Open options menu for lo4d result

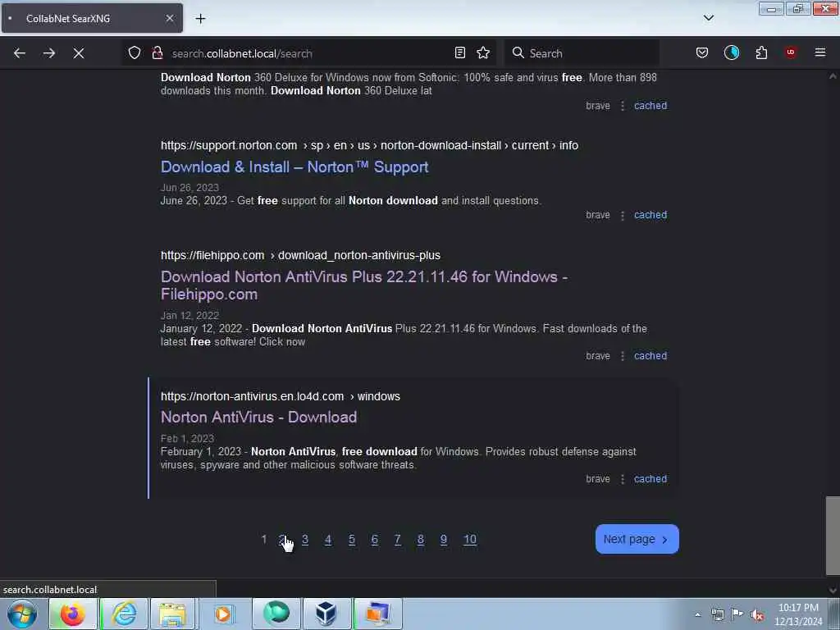point(622,479)
